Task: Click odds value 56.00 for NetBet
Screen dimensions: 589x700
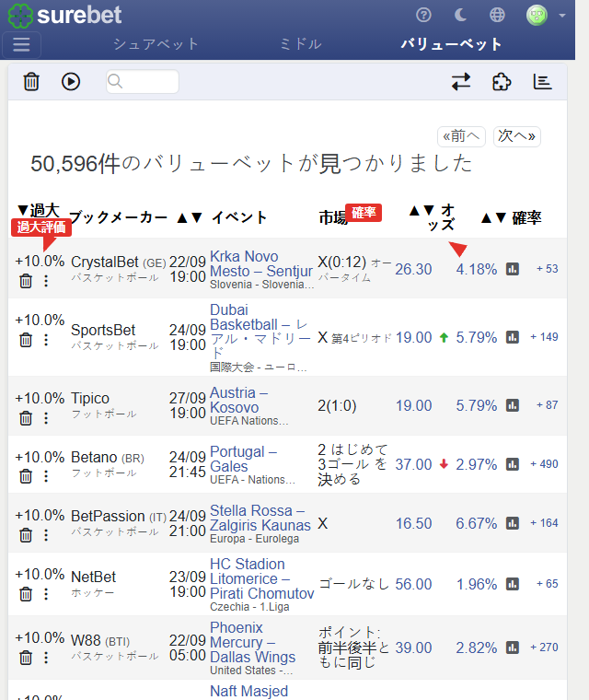Action: point(413,584)
